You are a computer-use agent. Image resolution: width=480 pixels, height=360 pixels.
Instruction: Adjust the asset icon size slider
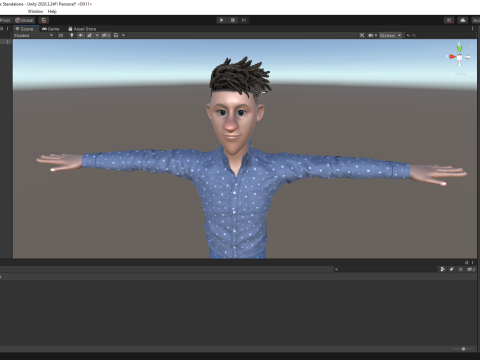click(x=462, y=349)
